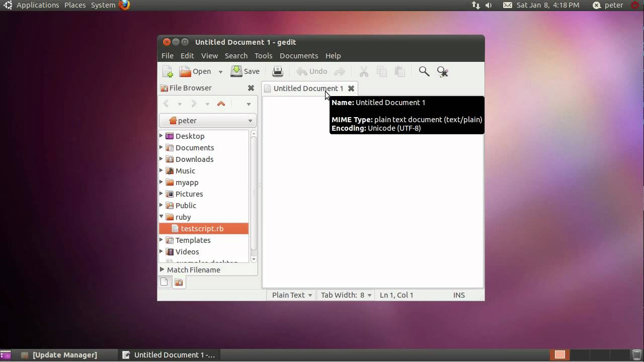The image size is (644, 362).
Task: Select the Desktop folder row
Action: click(x=204, y=136)
